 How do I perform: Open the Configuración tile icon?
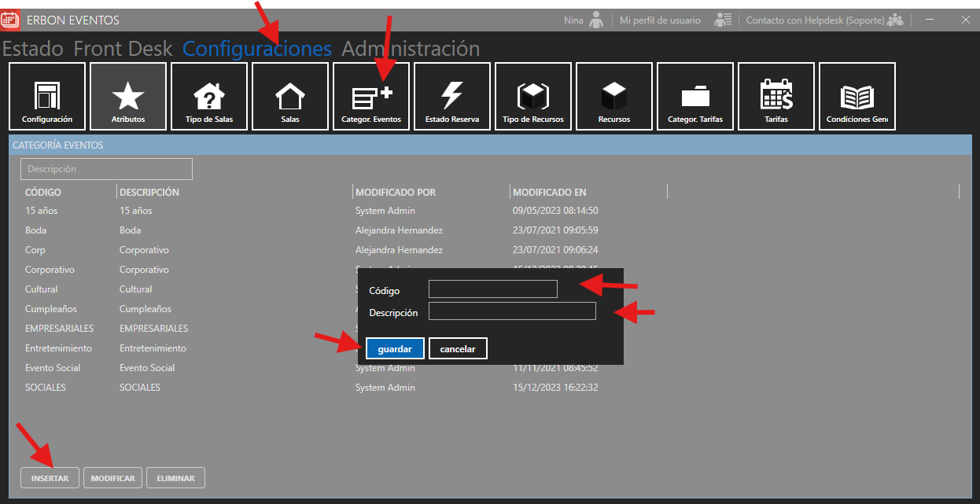tap(47, 97)
